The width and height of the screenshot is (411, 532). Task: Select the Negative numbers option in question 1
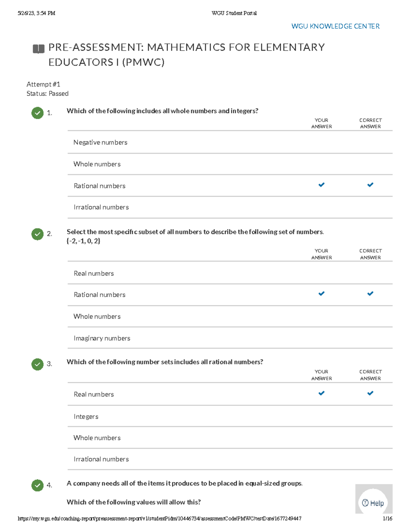pyautogui.click(x=100, y=143)
